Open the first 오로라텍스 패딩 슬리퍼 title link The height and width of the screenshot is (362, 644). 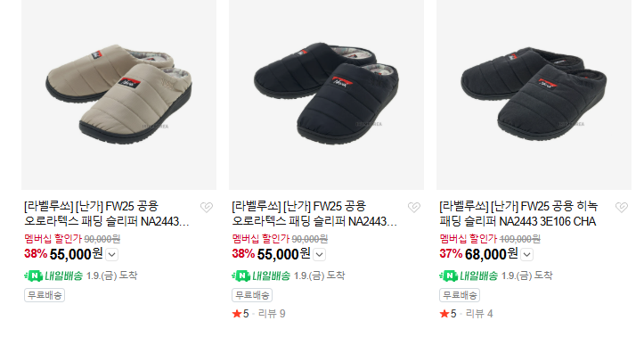(107, 214)
